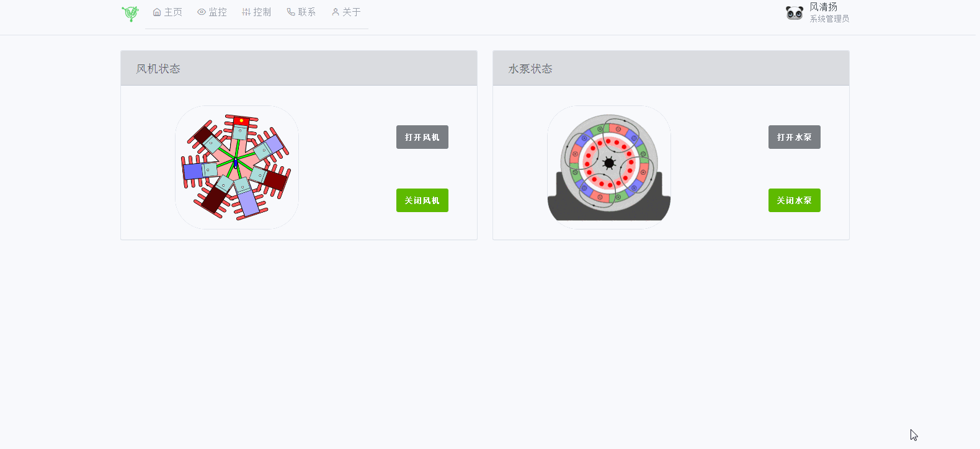This screenshot has height=449, width=980.
Task: Click the panda avatar icon
Action: coord(795,12)
